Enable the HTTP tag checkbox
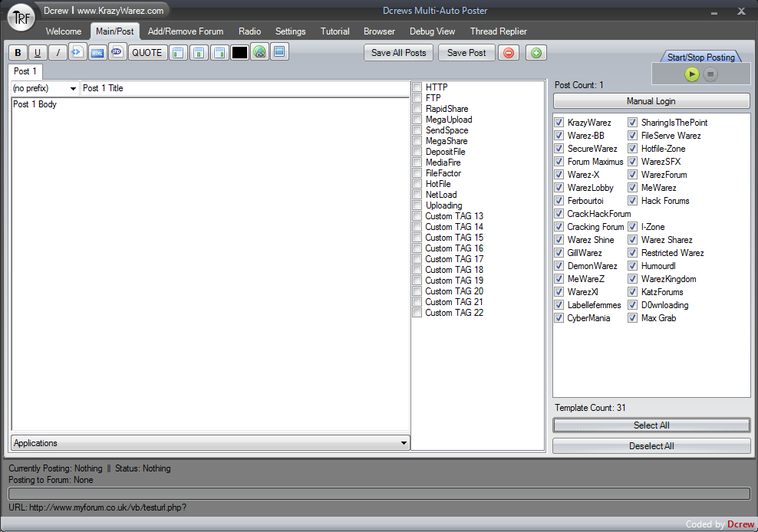758x532 pixels. pyautogui.click(x=417, y=87)
